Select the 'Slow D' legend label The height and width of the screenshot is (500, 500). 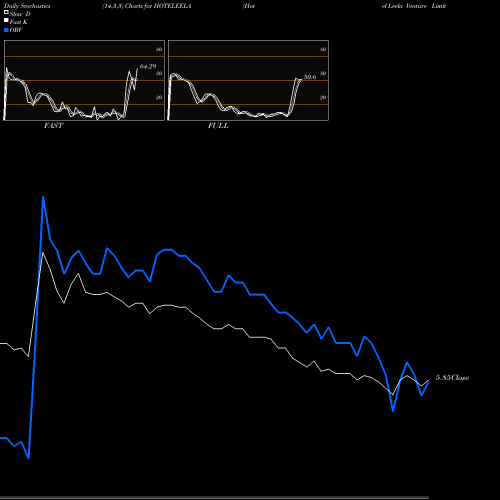point(20,14)
